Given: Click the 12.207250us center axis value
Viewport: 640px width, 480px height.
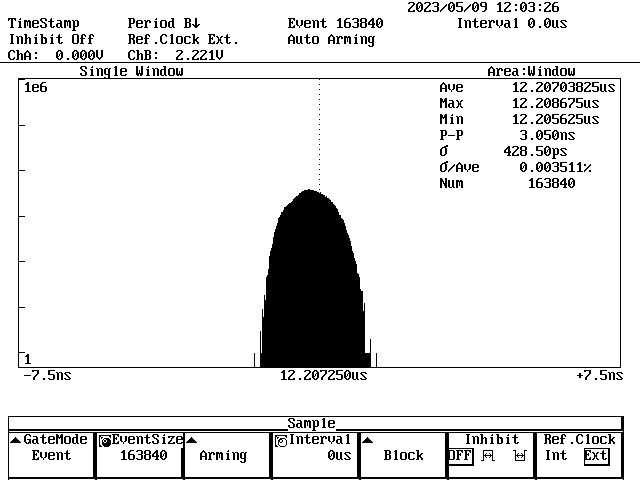Looking at the screenshot, I should point(323,376).
